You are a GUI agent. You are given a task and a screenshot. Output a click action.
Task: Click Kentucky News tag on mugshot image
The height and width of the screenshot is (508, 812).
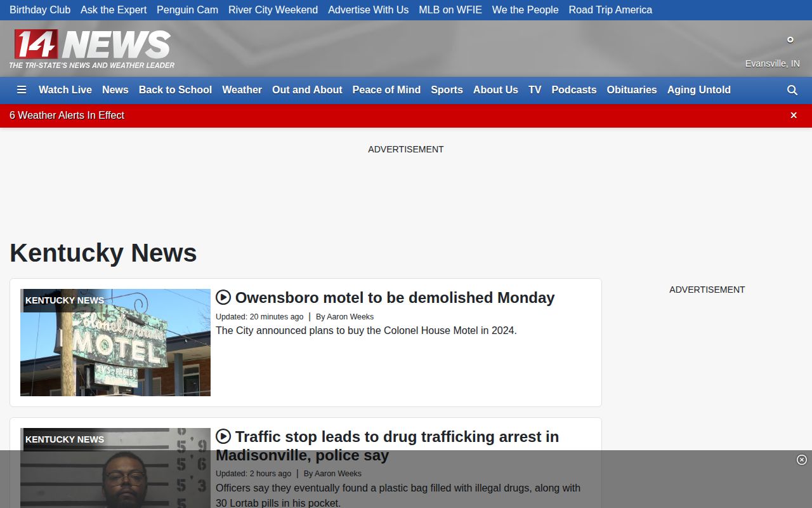(65, 439)
